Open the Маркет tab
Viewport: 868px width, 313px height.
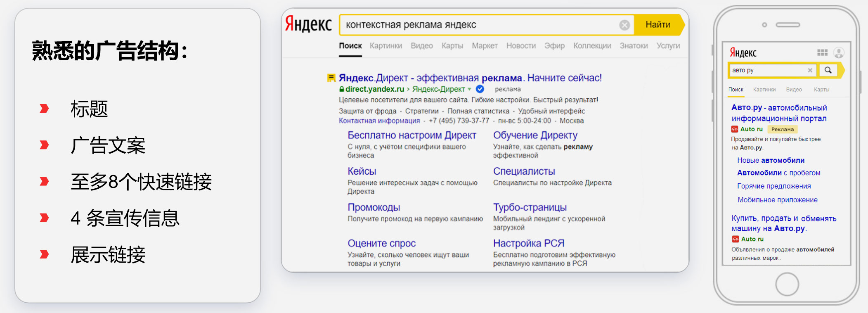485,46
